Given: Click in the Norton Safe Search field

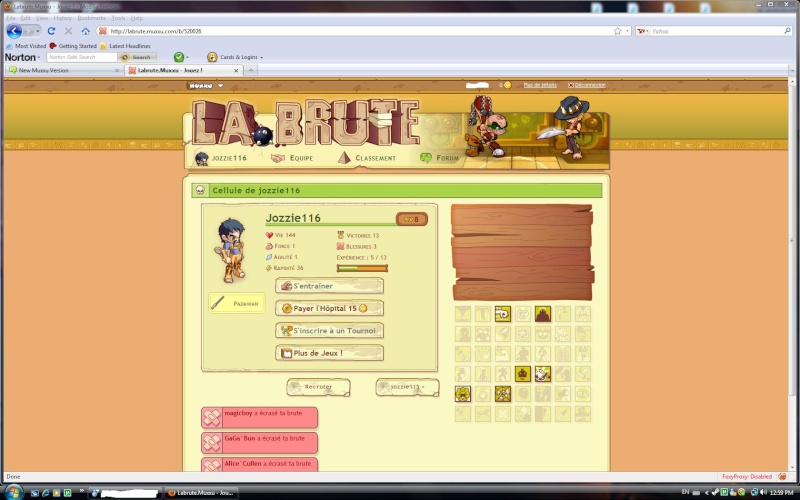Looking at the screenshot, I should [x=82, y=57].
